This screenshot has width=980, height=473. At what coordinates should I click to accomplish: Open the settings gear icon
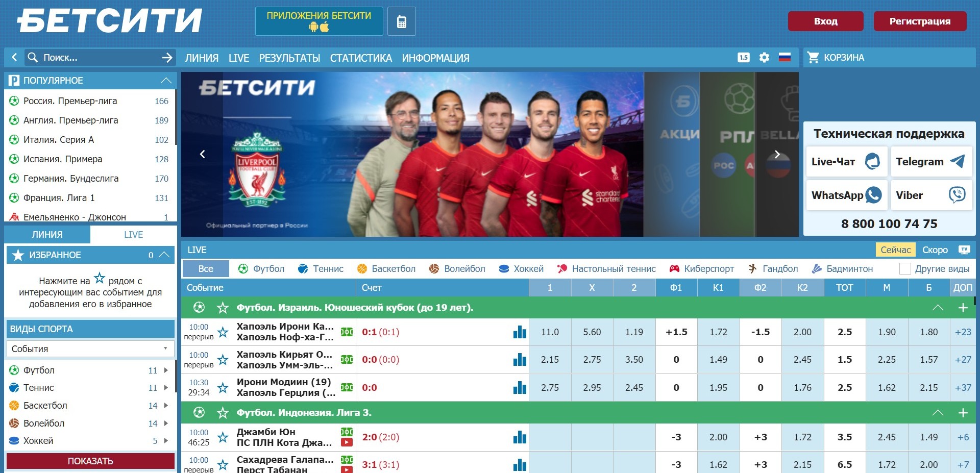pos(764,58)
